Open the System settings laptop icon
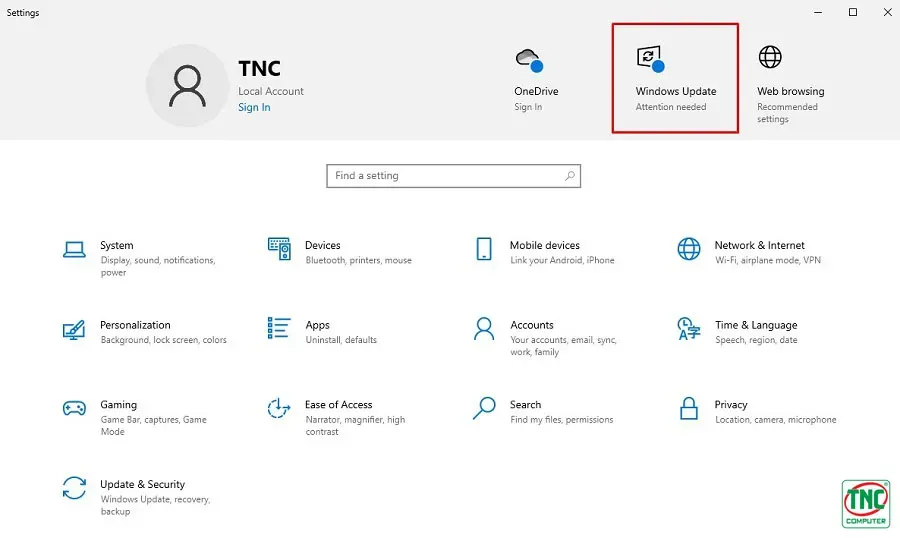This screenshot has width=900, height=538. tap(74, 249)
